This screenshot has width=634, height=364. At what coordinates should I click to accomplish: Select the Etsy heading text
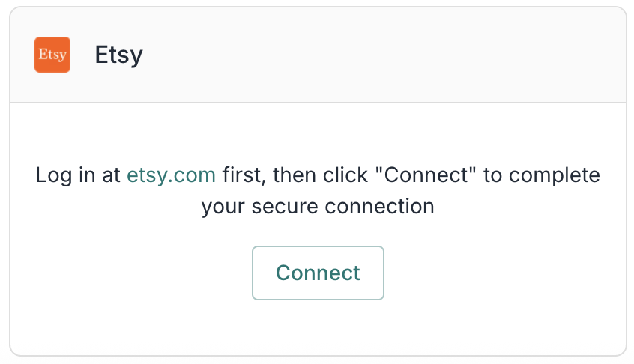(x=118, y=55)
